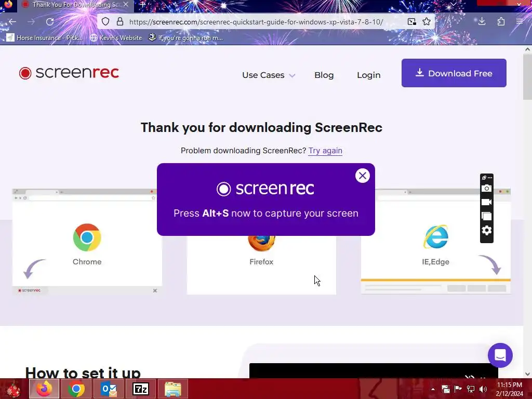The image size is (532, 399).
Task: Open 7-Zip from the taskbar
Action: click(x=141, y=389)
